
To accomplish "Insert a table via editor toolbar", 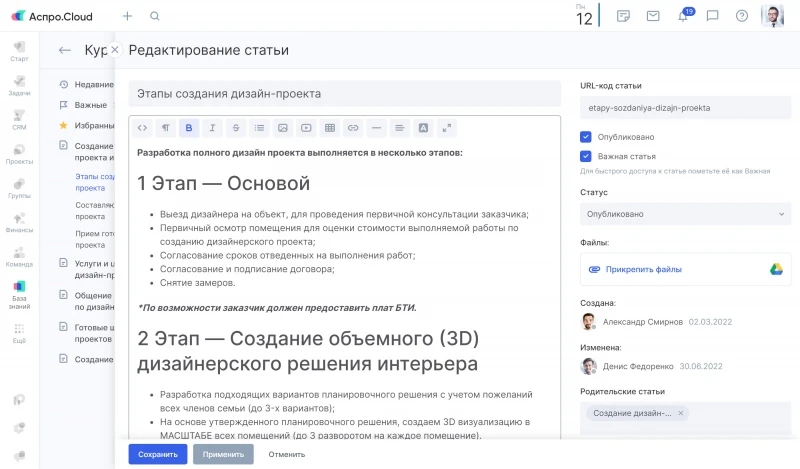I will click(330, 128).
